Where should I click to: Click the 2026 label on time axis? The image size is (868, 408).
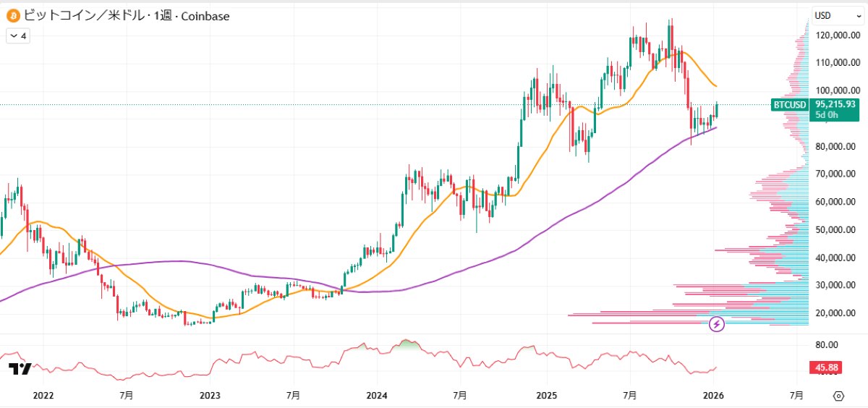[713, 396]
